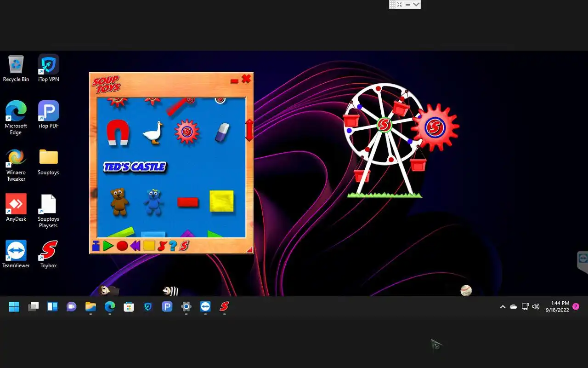Open the pink notification badge in tray
588x368 pixels.
576,307
